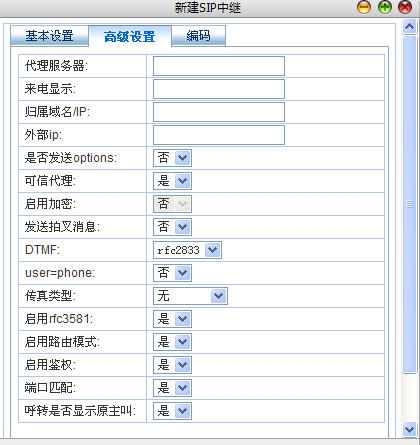Screen dimensions: 420x445
Task: Click the 代理服务器 input field
Action: point(219,66)
